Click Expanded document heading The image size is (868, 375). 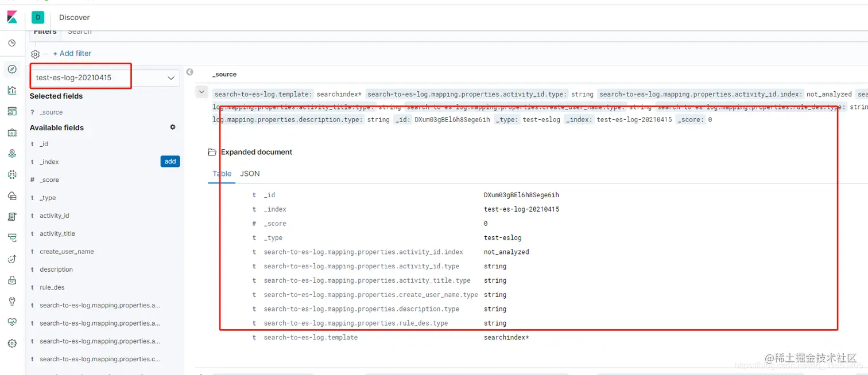coord(257,152)
